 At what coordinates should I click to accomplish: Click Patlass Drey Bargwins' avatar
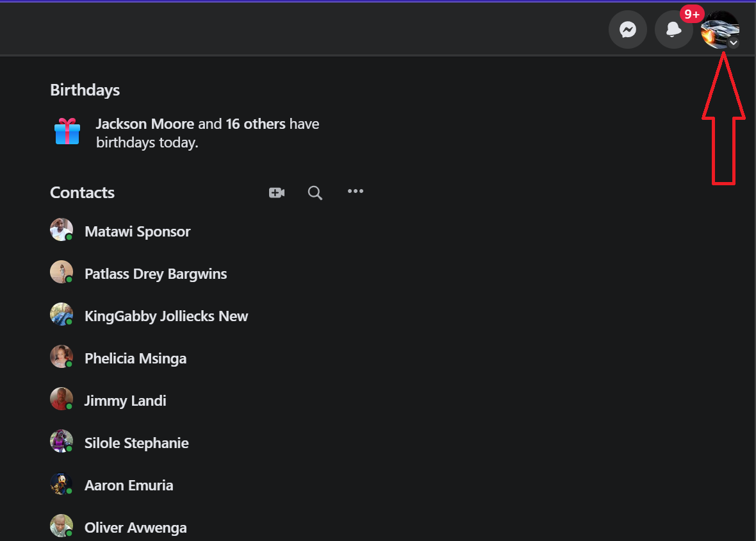pos(62,272)
